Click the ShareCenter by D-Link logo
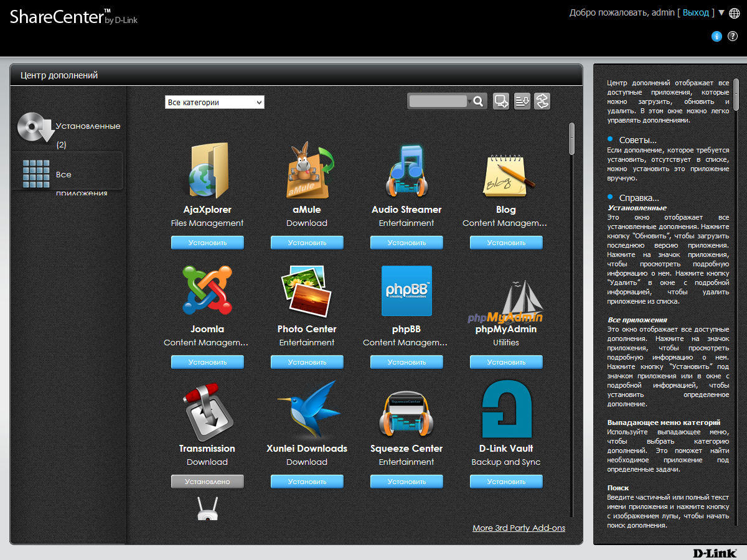Screen dimensions: 747x560 pos(73,17)
